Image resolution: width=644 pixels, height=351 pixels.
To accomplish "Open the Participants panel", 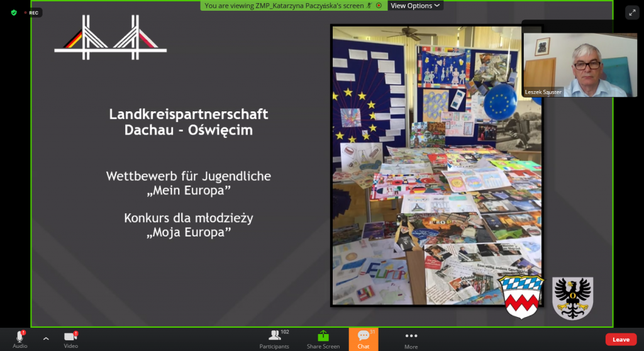I will (x=274, y=340).
